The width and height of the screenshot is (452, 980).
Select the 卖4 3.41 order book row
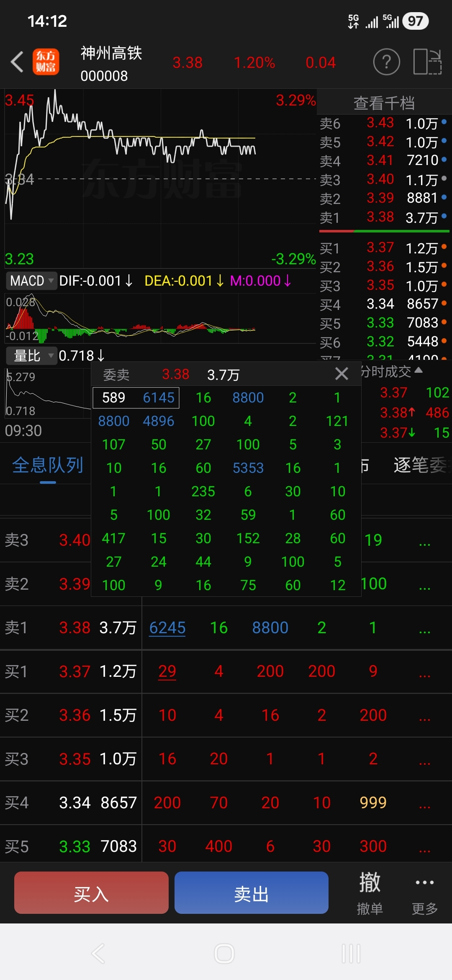384,160
